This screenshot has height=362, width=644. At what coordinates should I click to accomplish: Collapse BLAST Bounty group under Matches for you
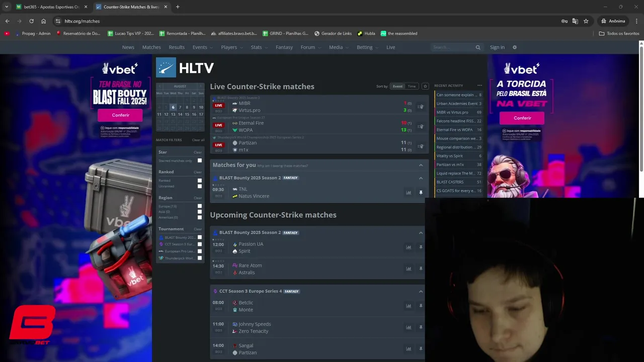(421, 178)
